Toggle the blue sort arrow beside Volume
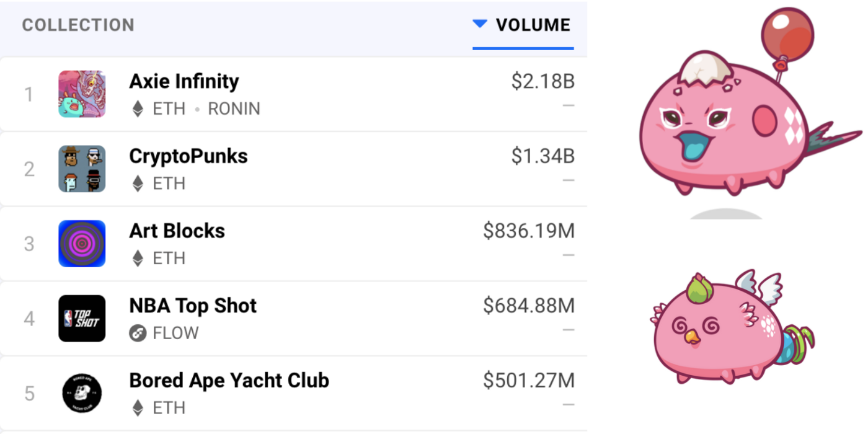The image size is (868, 434). pyautogui.click(x=480, y=24)
